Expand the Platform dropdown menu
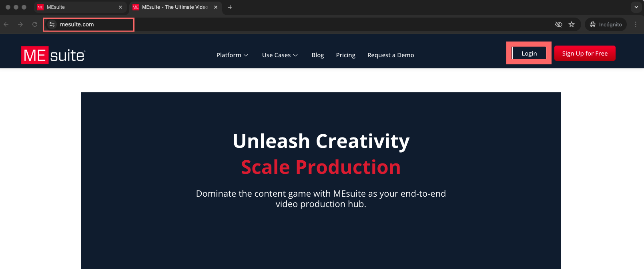The width and height of the screenshot is (644, 269). click(x=232, y=55)
